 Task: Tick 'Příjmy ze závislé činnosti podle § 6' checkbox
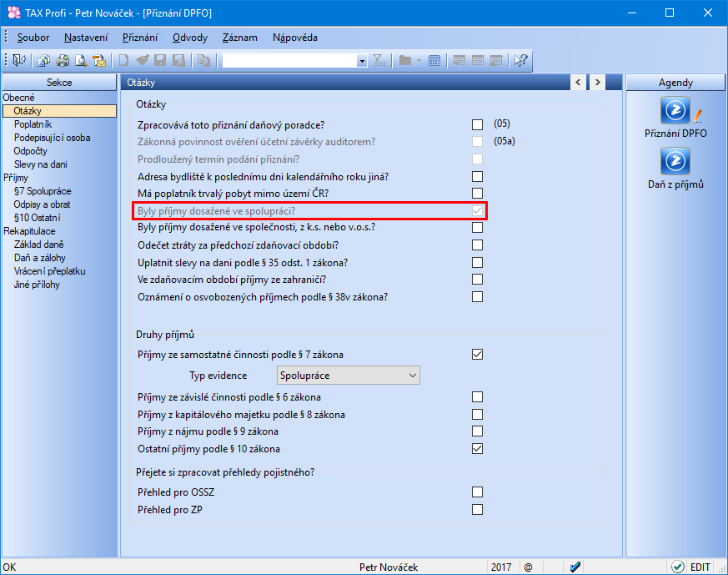[x=477, y=396]
